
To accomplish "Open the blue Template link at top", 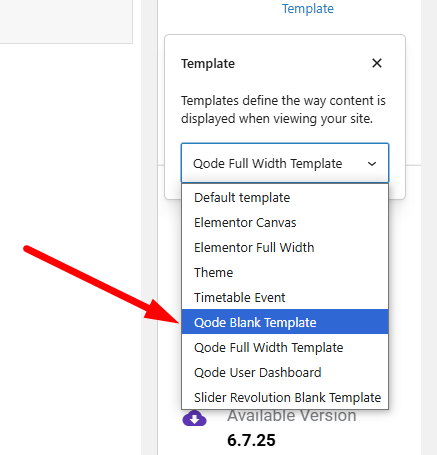I will pyautogui.click(x=308, y=9).
